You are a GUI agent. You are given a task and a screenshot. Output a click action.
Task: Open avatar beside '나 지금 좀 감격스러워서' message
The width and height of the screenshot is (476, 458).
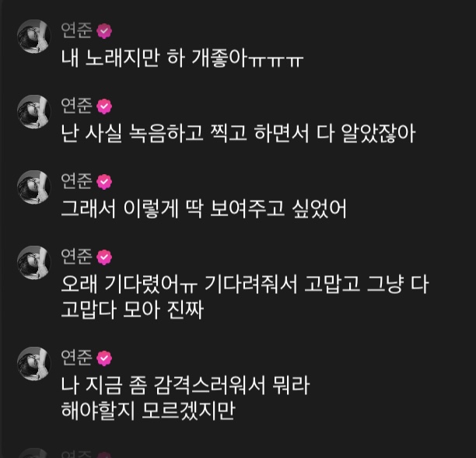(33, 364)
